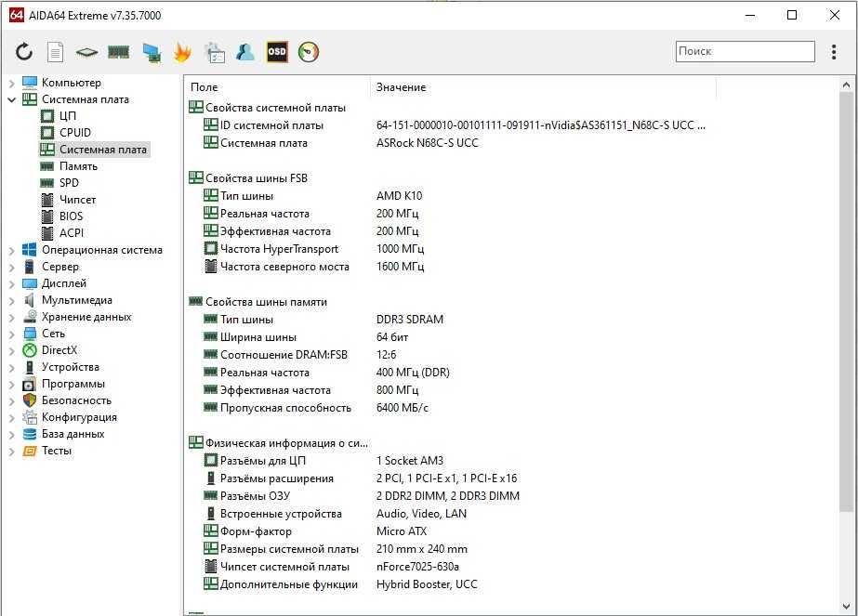
Task: Select the Разъёмы для ЦП row
Action: (323, 461)
